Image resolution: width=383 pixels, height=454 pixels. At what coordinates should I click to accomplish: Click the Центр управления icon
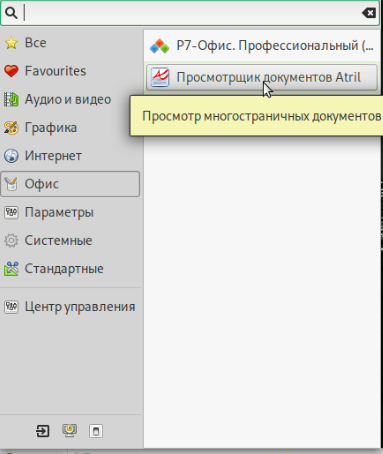click(11, 307)
